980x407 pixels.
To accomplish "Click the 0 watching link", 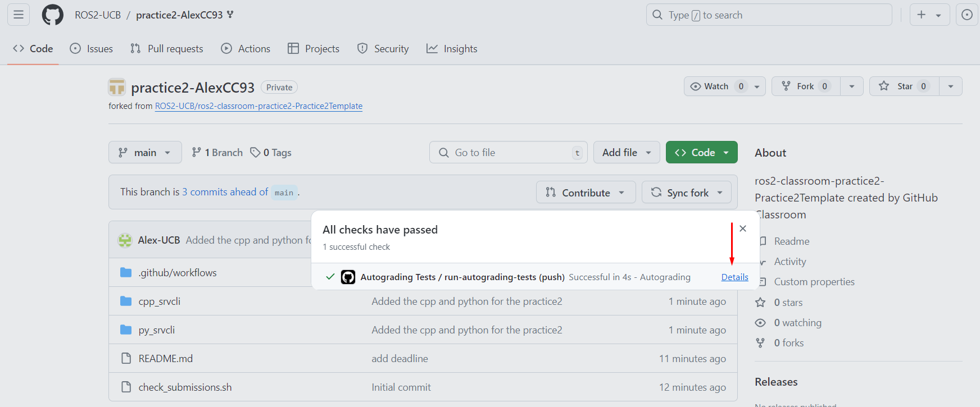I will (797, 322).
